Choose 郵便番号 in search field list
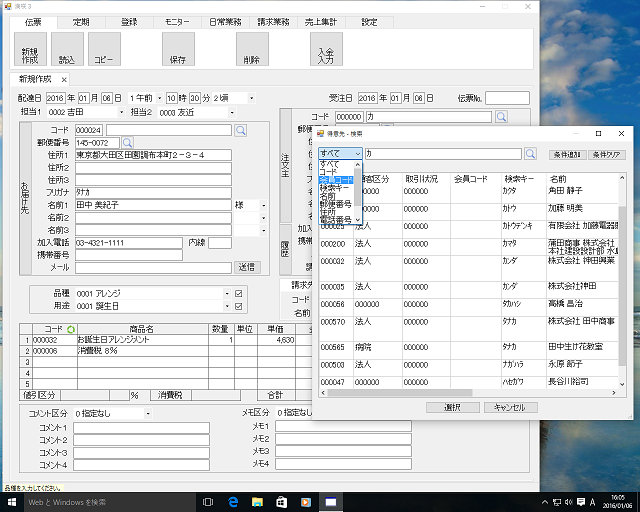Screen dimensions: 640x512 335,204
